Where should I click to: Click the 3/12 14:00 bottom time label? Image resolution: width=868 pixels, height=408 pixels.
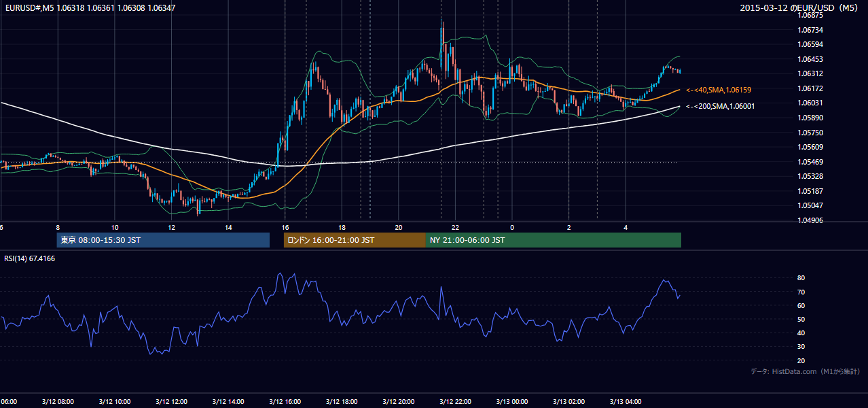coord(228,402)
